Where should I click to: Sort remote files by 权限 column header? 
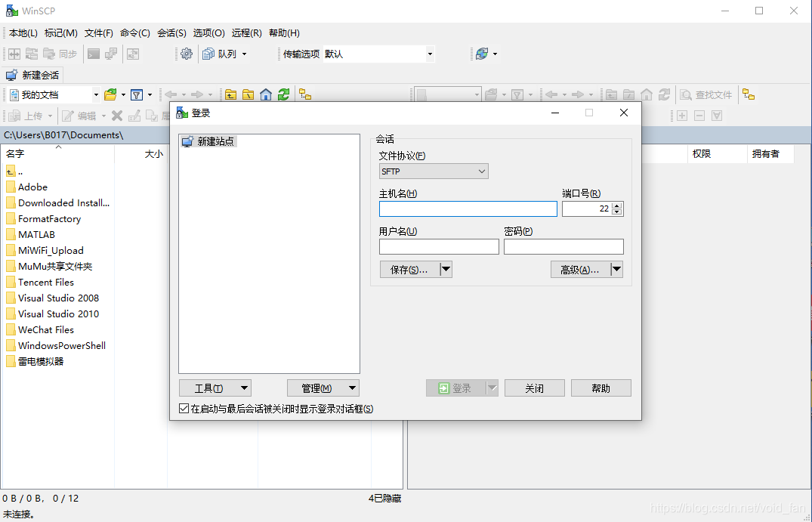(x=718, y=154)
